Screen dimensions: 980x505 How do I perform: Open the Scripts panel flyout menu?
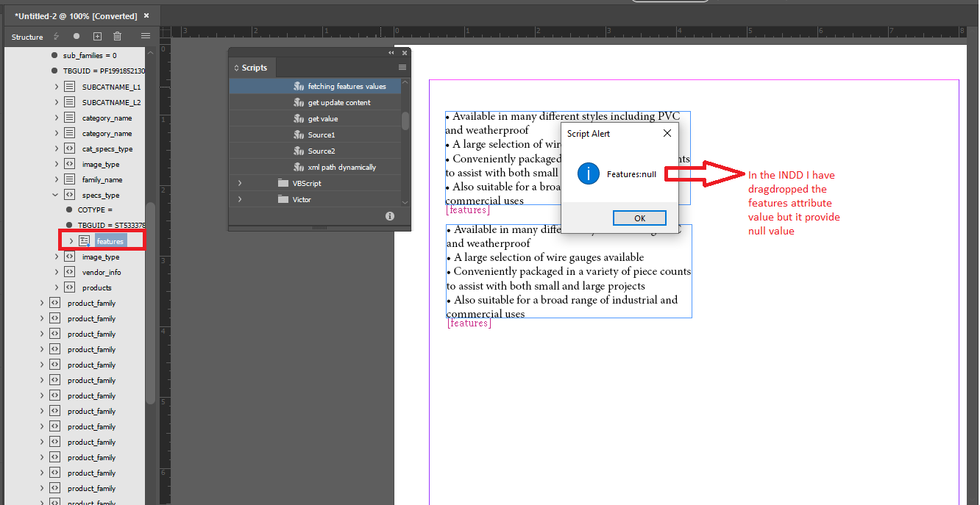402,67
